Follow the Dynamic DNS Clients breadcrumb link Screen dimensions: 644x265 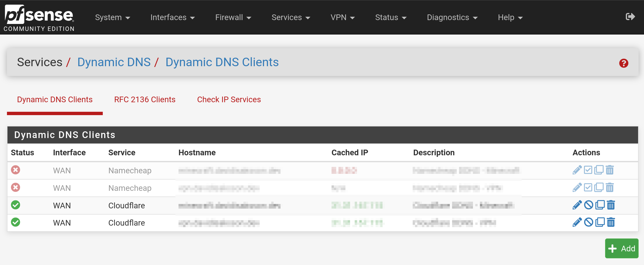[x=222, y=62]
